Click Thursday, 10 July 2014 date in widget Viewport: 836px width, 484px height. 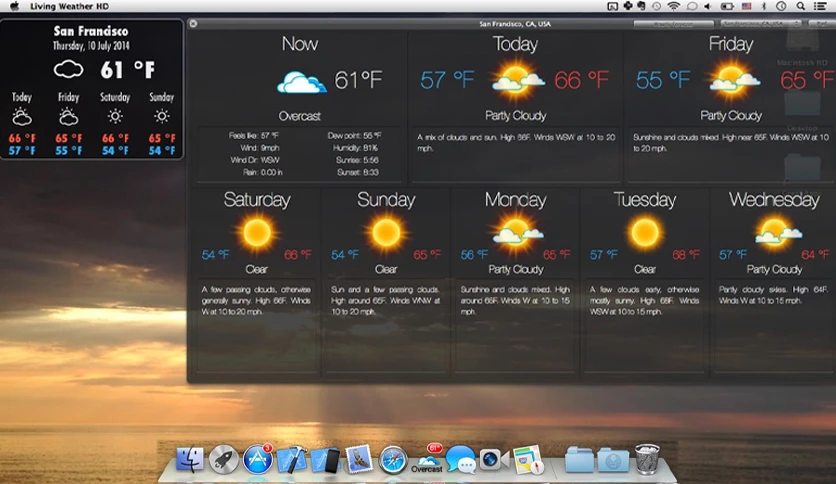tap(91, 46)
